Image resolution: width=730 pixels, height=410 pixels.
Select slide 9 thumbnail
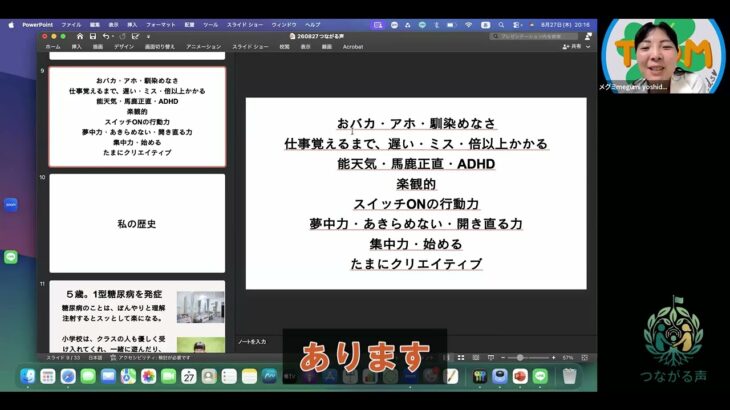tap(137, 117)
